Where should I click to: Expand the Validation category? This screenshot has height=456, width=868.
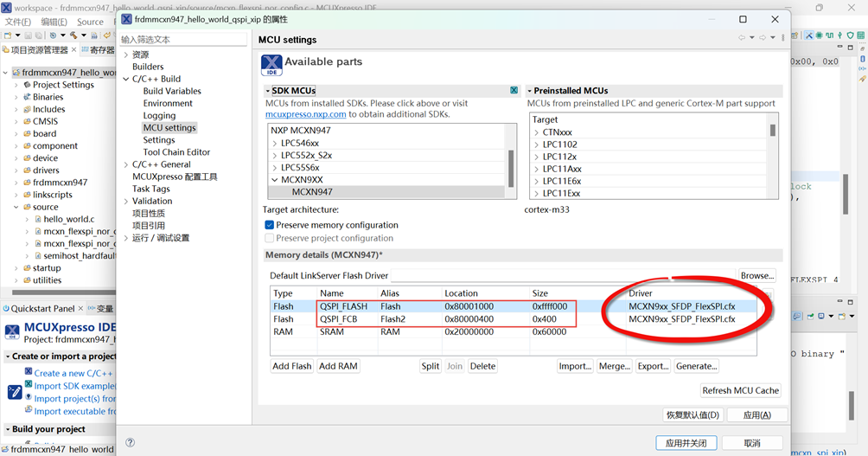tap(126, 201)
